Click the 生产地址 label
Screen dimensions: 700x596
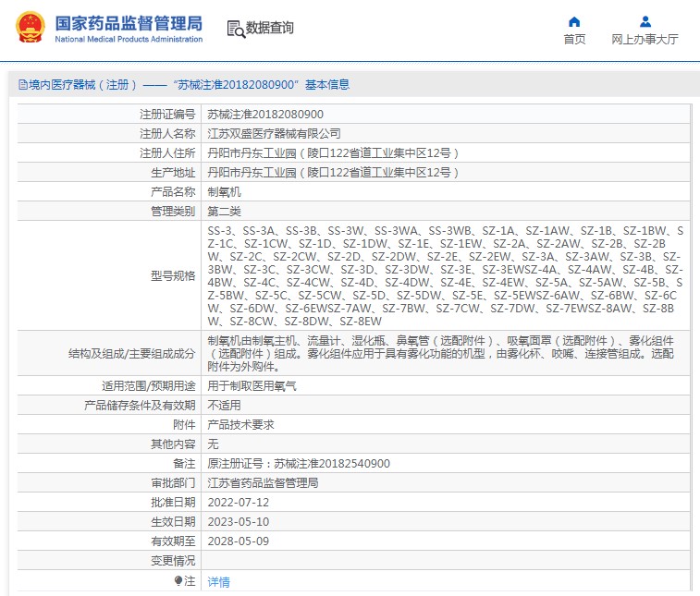(x=173, y=172)
